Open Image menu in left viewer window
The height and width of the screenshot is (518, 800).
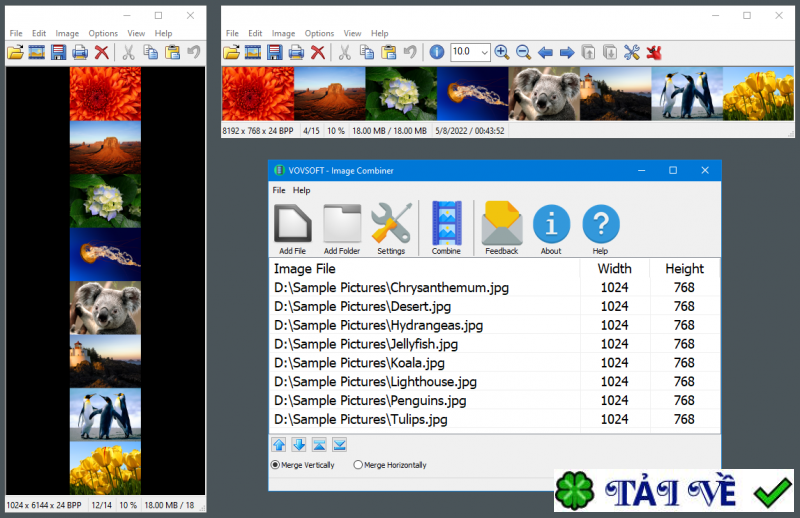(67, 33)
